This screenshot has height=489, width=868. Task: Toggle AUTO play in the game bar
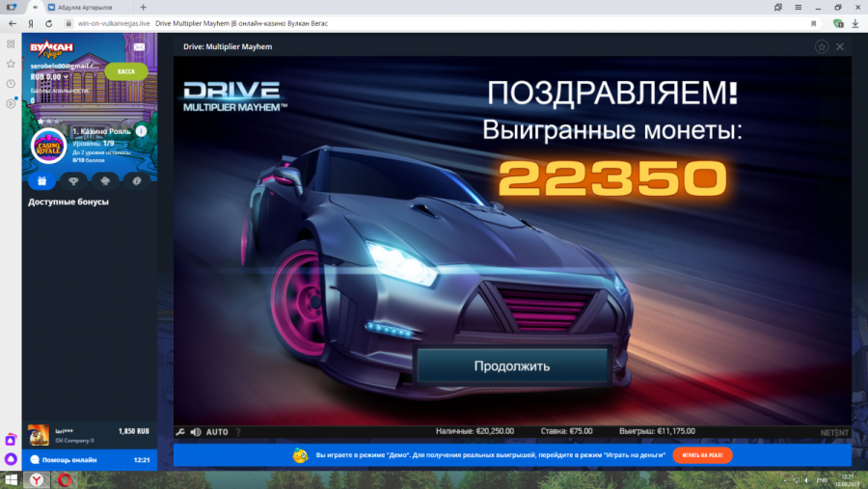(217, 432)
